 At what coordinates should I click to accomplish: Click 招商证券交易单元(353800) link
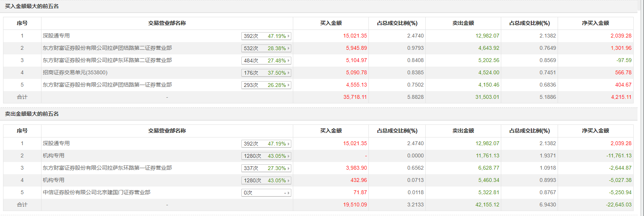[75, 72]
